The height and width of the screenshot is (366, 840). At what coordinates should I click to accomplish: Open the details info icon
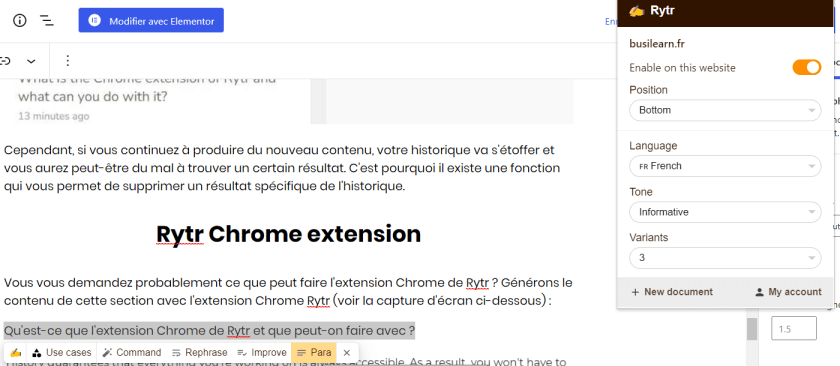[20, 21]
